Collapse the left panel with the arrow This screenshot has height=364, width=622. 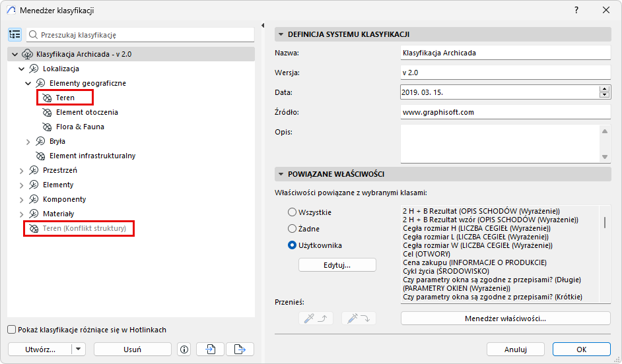[x=263, y=25]
